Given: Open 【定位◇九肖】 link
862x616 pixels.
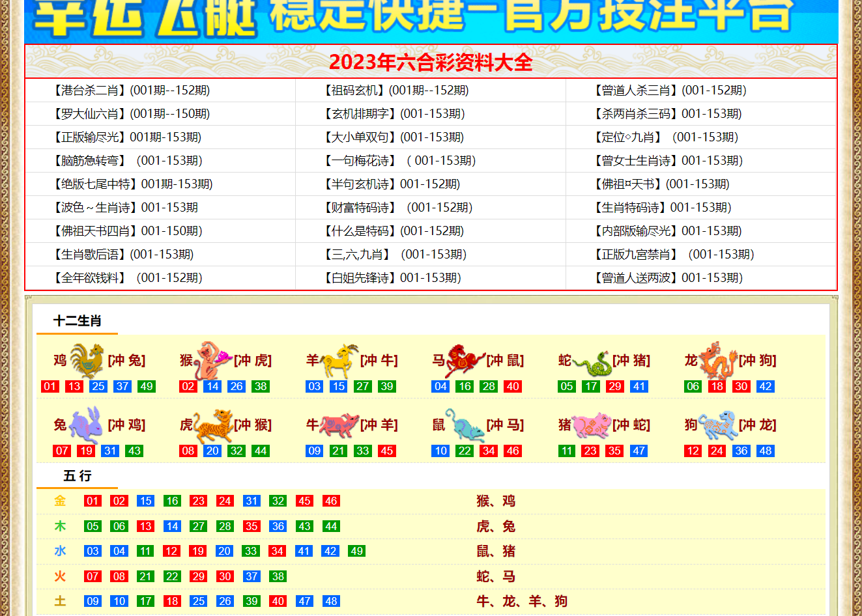Looking at the screenshot, I should click(664, 137).
